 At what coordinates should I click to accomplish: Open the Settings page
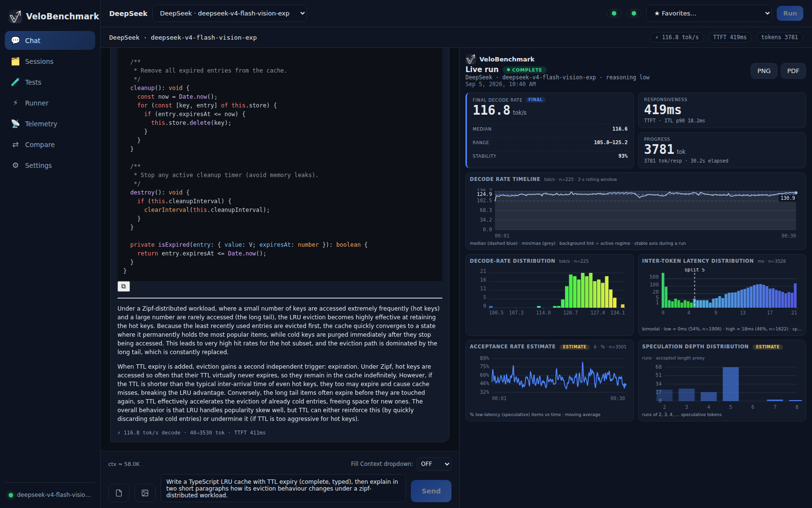click(x=50, y=165)
